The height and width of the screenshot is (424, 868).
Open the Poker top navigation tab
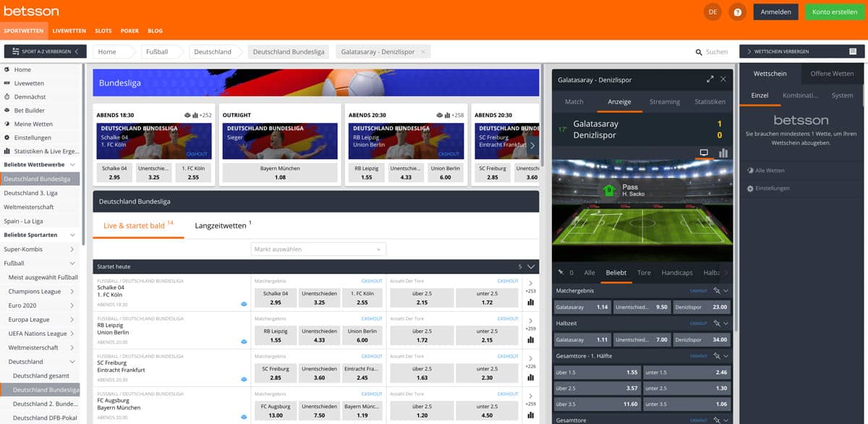(x=130, y=31)
